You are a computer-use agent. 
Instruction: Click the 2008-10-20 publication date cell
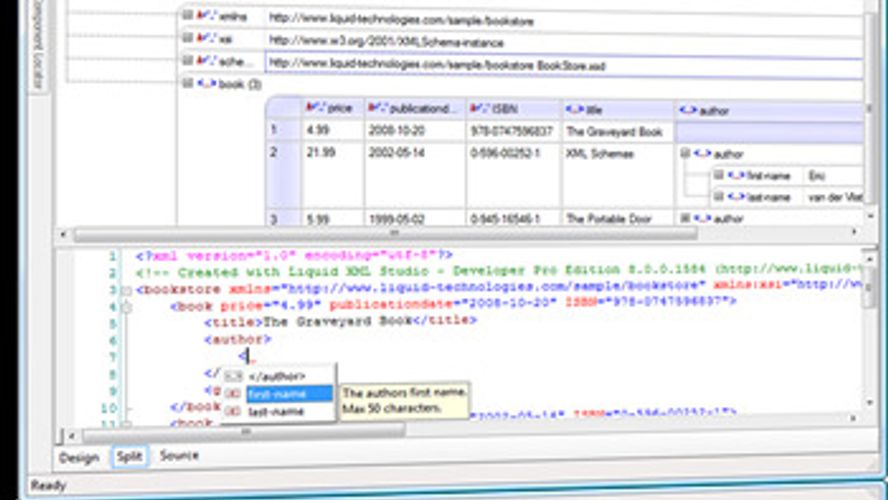[415, 131]
